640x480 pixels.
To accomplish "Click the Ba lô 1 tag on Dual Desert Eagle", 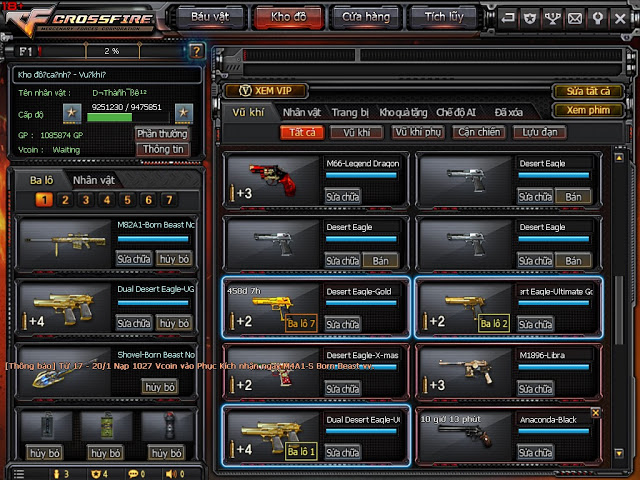I will tap(301, 451).
